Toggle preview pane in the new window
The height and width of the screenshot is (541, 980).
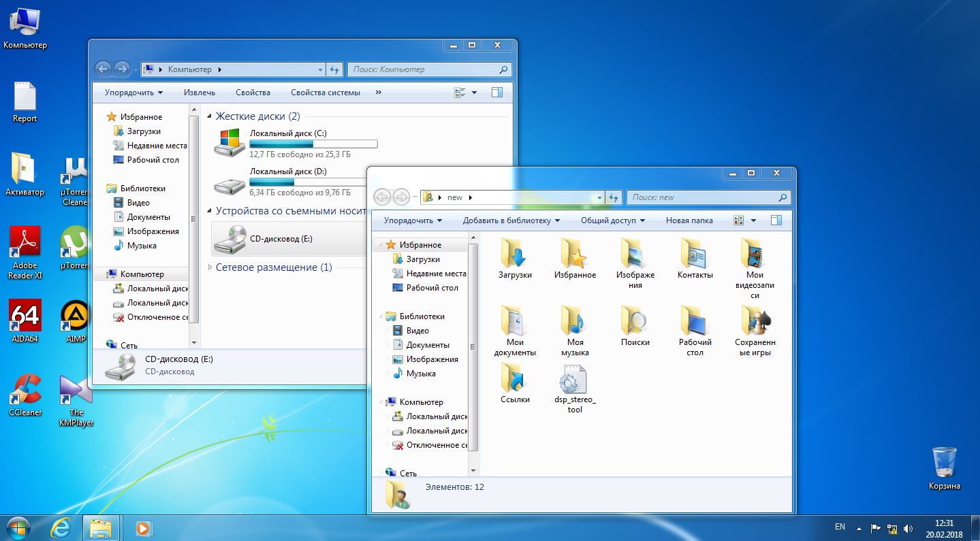[776, 220]
